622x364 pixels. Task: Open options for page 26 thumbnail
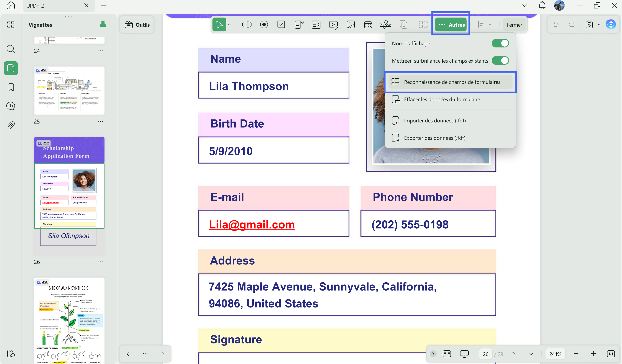tap(100, 262)
